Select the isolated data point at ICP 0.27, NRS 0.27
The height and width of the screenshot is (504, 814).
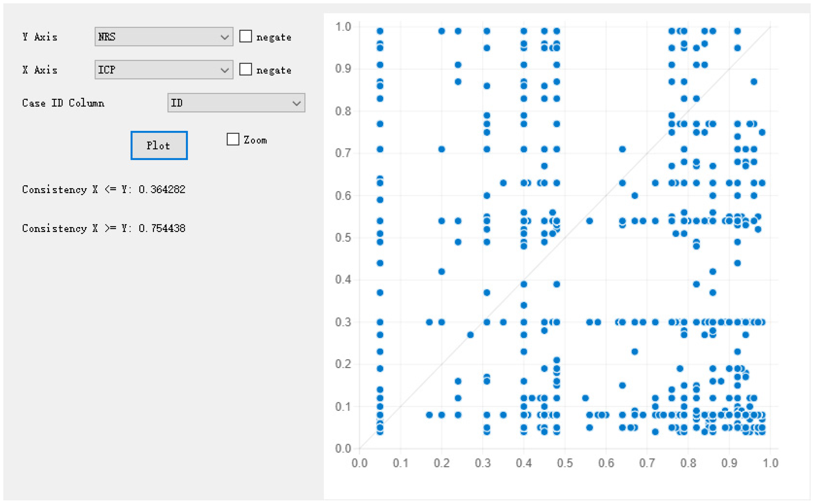[x=470, y=335]
